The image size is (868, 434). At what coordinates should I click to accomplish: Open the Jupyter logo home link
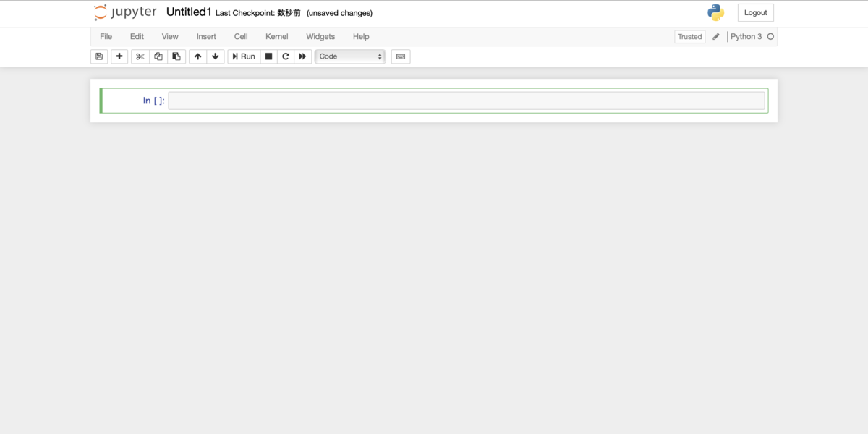(126, 12)
